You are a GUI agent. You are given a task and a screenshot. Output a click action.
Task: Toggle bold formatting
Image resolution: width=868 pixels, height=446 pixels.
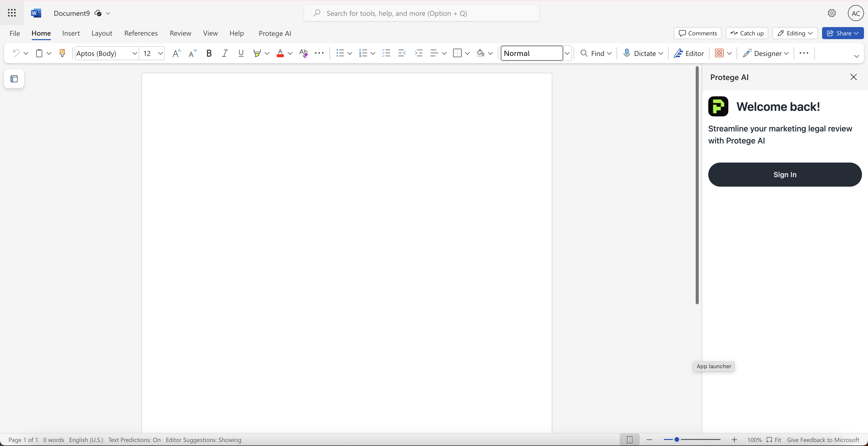pos(209,53)
